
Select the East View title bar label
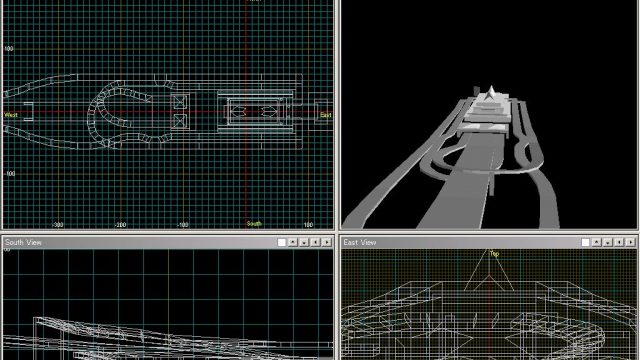(x=360, y=242)
